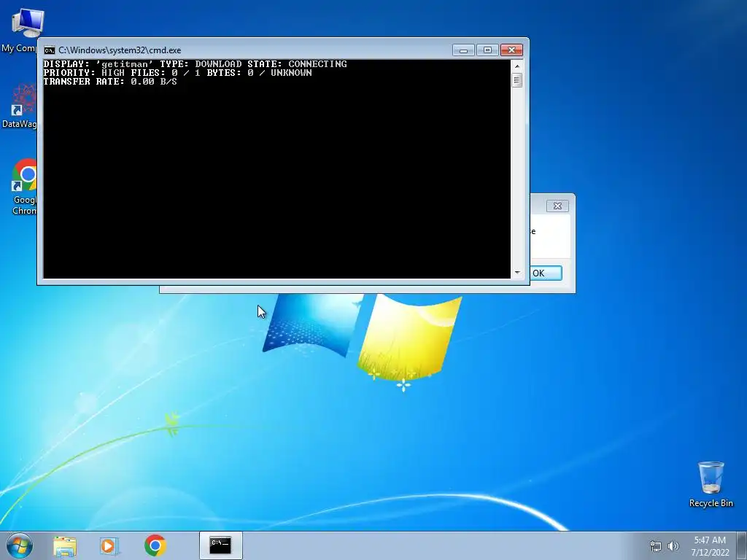Click the Show desktop strip beside the clock
747x560 pixels.
pos(742,545)
